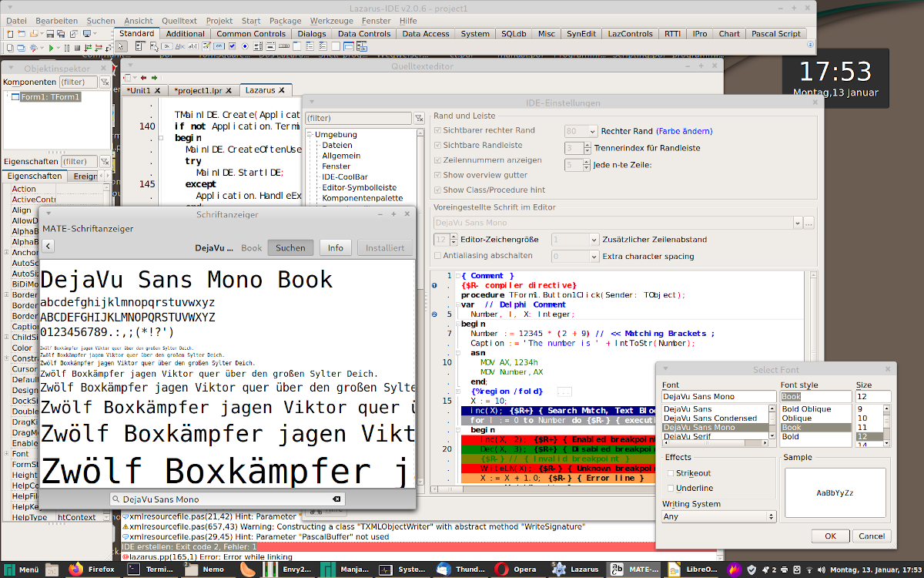The image size is (924, 578).
Task: Click the red back navigation arrow in Quelltexteditor
Action: [144, 78]
